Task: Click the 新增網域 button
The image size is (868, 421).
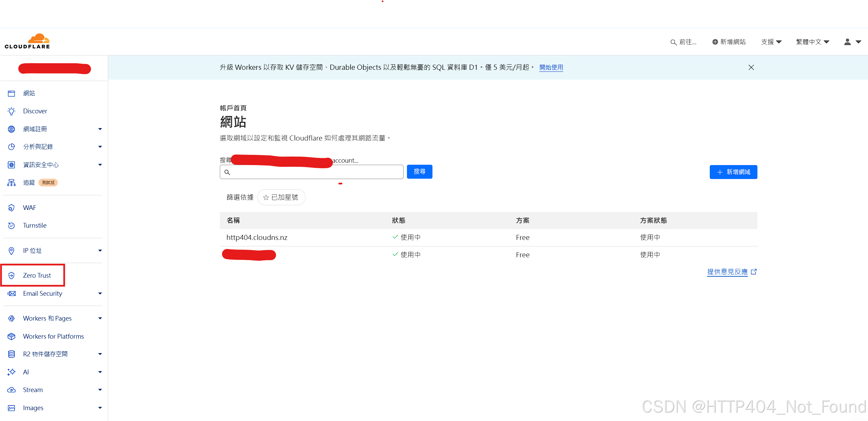Action: click(x=733, y=172)
